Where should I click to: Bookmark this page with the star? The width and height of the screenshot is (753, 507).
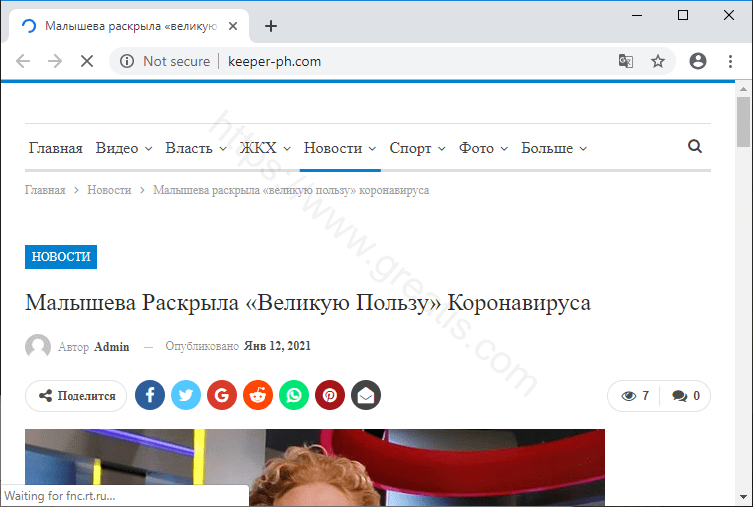coord(657,61)
